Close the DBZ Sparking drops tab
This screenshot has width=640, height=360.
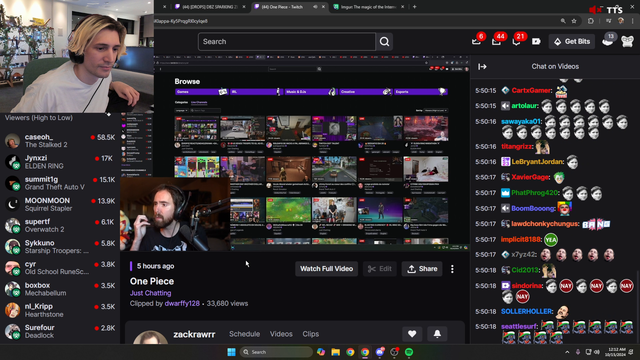click(244, 7)
